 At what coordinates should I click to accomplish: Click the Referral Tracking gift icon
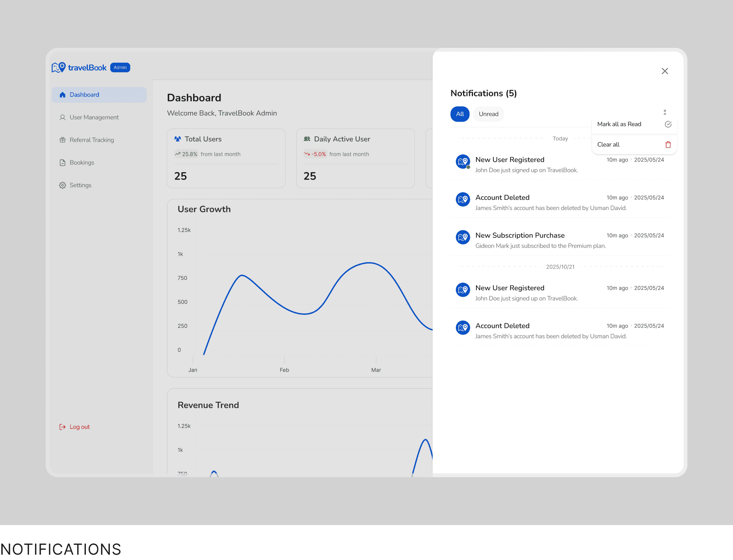click(62, 140)
